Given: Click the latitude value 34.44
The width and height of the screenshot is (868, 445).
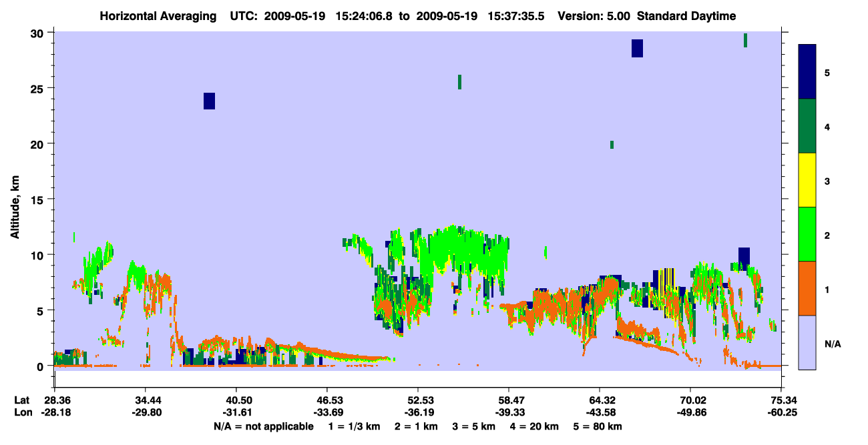Looking at the screenshot, I should pos(146,400).
